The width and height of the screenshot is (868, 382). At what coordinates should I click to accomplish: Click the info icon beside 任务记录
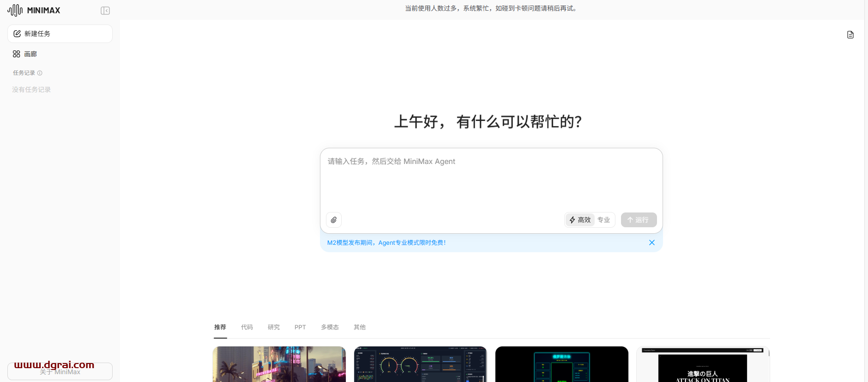40,73
